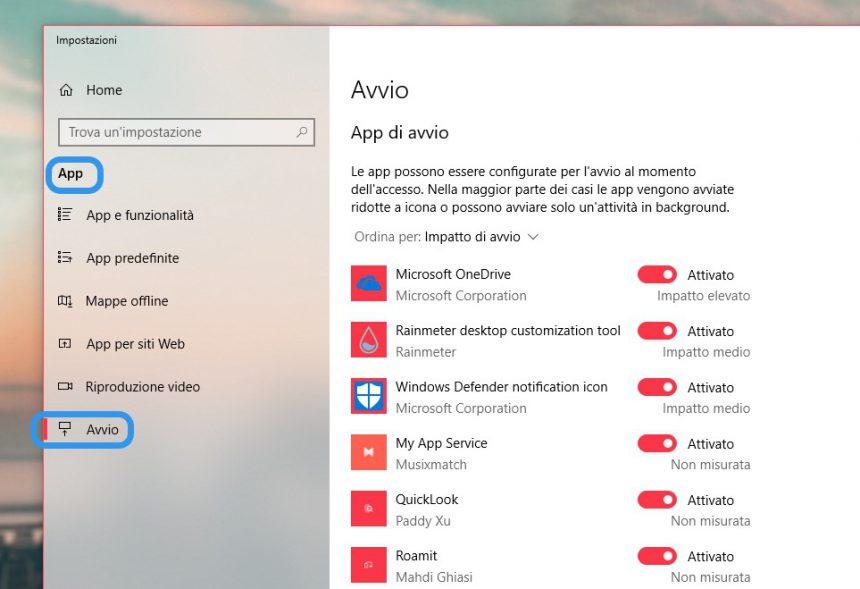860x589 pixels.
Task: Open the Ordina per sort dropdown
Action: point(446,237)
